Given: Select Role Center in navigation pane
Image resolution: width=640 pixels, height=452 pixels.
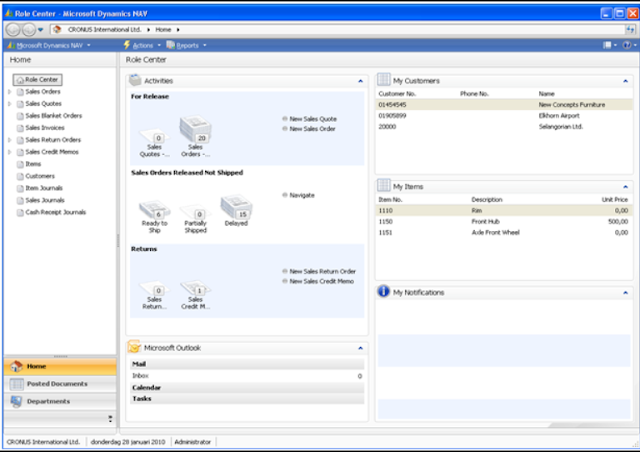Looking at the screenshot, I should point(38,80).
